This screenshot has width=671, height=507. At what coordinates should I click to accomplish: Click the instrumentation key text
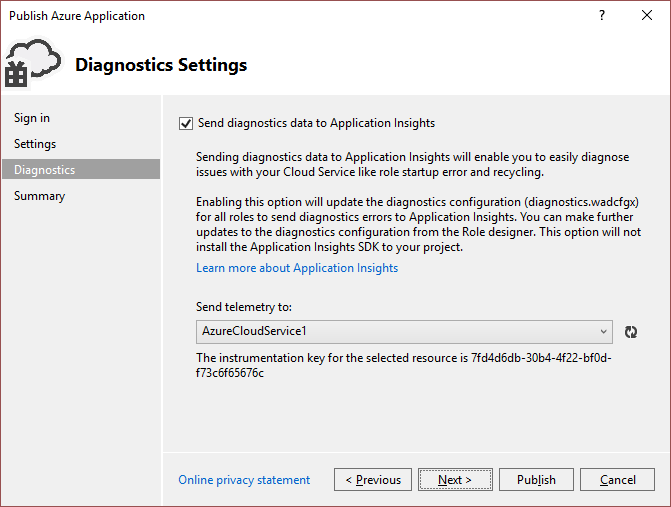(404, 365)
